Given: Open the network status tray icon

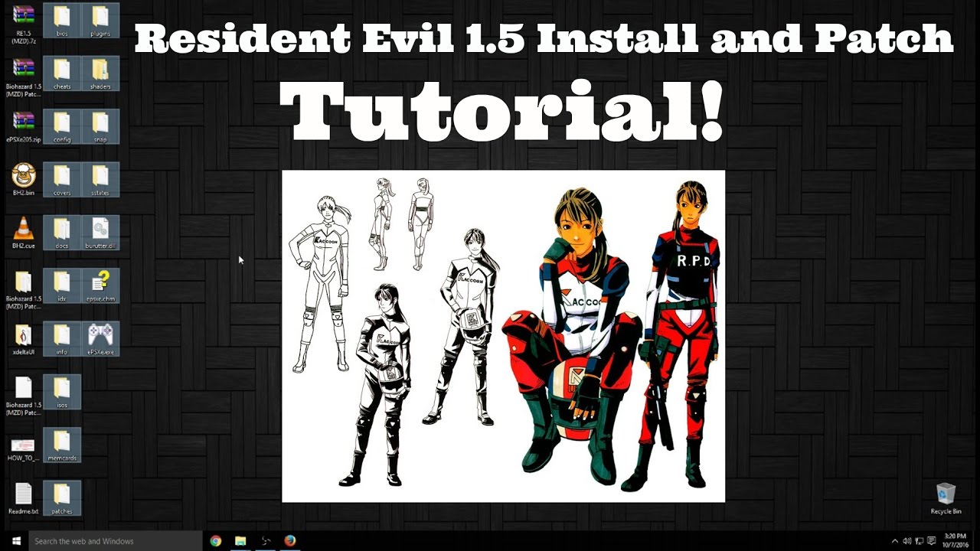Looking at the screenshot, I should point(919,541).
